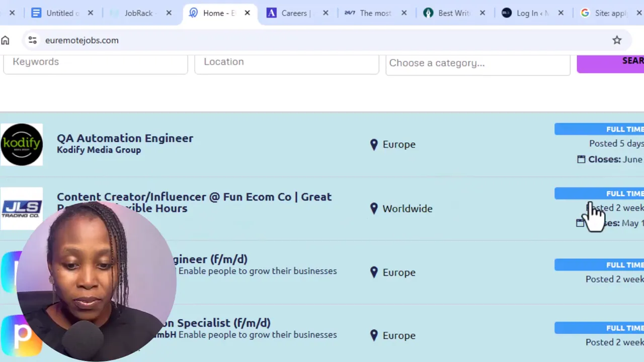Screen dimensions: 644x362
Task: Bookmark this page with star icon
Action: click(x=617, y=40)
